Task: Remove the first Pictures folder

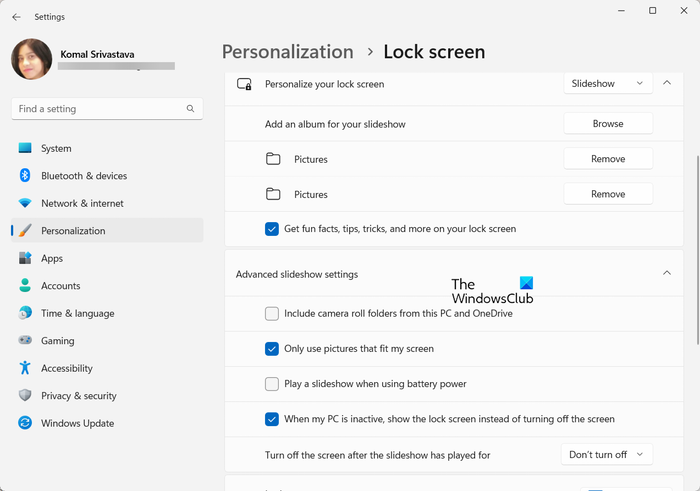Action: [x=608, y=159]
